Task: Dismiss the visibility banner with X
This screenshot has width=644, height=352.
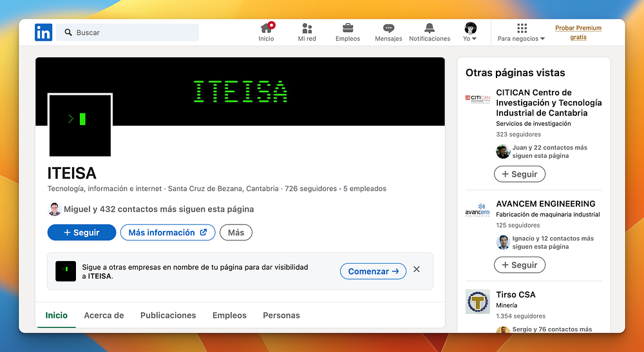Action: pyautogui.click(x=417, y=269)
